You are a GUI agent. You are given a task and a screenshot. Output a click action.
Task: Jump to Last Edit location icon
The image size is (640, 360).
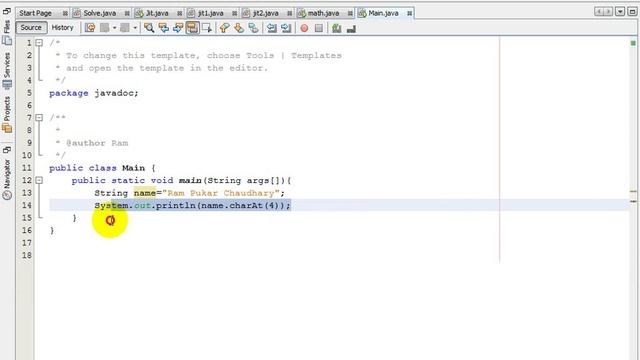[90, 28]
